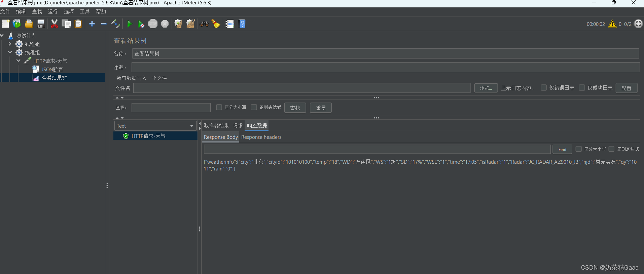Viewport: 644px width, 274px height.
Task: Click the 文件名 input field
Action: (302, 88)
